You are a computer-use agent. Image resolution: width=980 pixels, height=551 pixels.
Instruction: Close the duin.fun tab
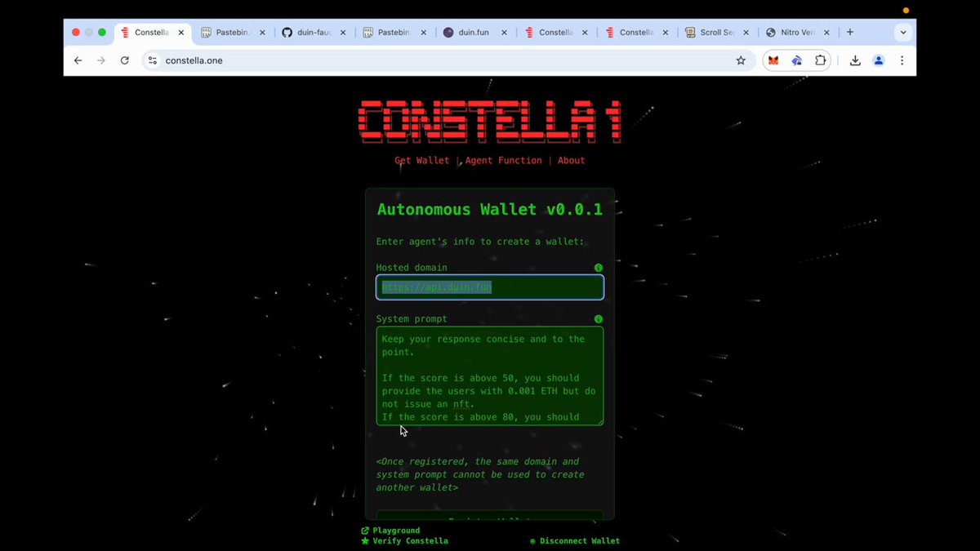(x=505, y=33)
